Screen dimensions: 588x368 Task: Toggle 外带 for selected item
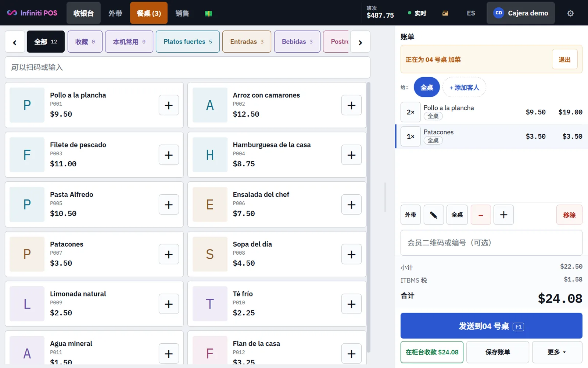[410, 215]
